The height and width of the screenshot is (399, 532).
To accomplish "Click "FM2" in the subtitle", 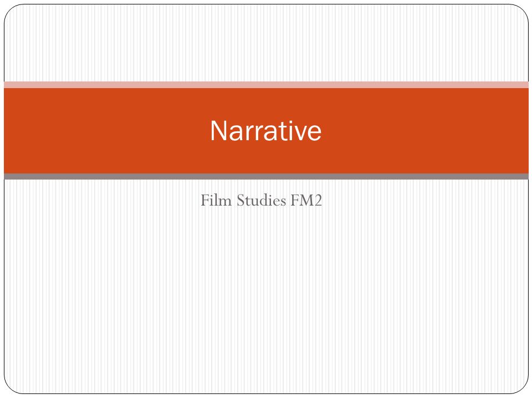I will coord(306,200).
